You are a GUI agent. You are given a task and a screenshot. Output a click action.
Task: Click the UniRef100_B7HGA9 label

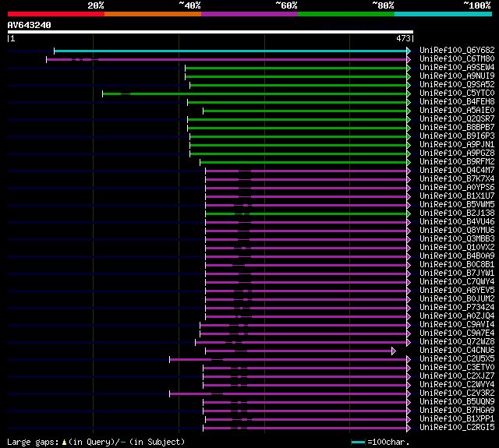pos(457,411)
